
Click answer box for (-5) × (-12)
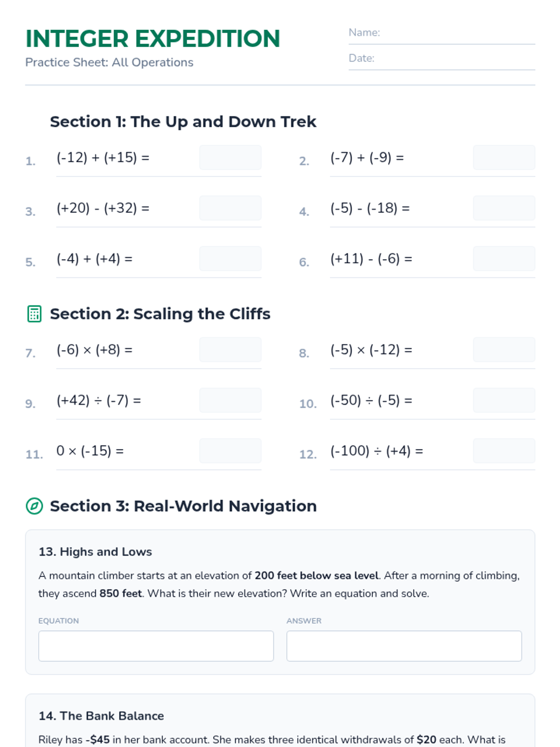tap(504, 350)
